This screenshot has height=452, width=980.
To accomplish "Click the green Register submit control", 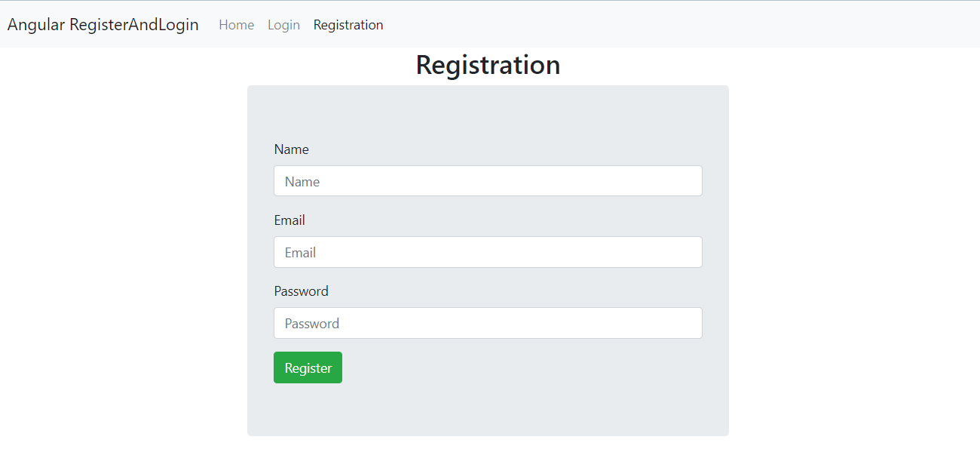I will 308,367.
